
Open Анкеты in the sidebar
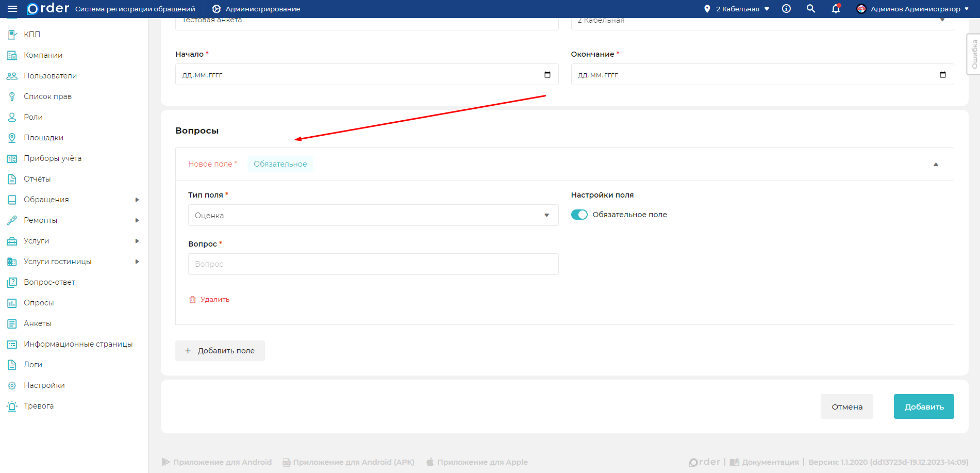tap(37, 323)
